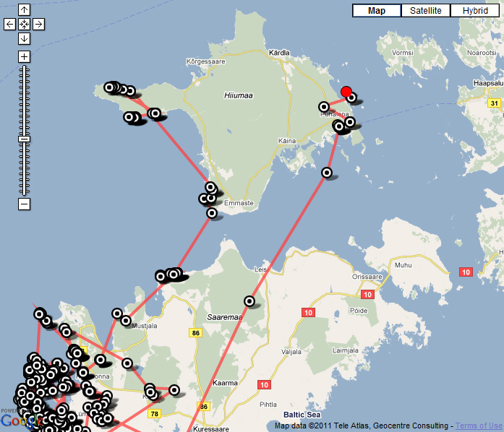The image size is (504, 432).
Task: Click the route 31 shield near Haapsalu
Action: point(495,103)
